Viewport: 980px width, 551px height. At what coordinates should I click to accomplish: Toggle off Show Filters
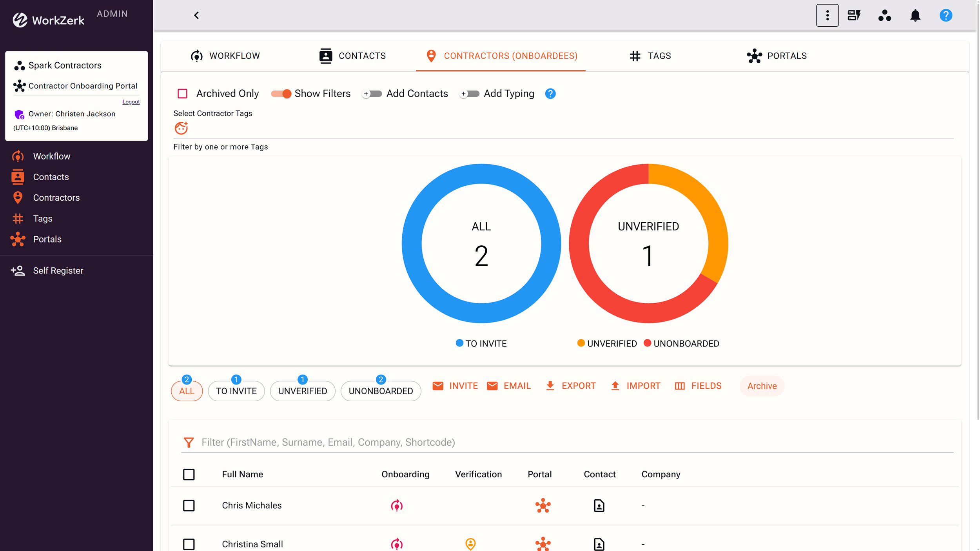click(281, 94)
